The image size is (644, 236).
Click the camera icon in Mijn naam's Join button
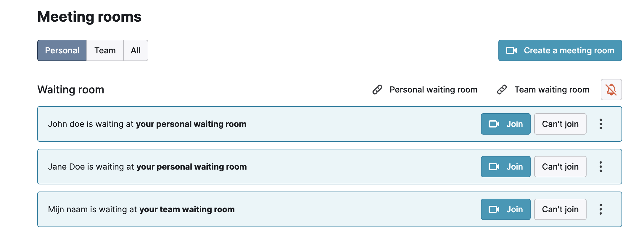(494, 209)
